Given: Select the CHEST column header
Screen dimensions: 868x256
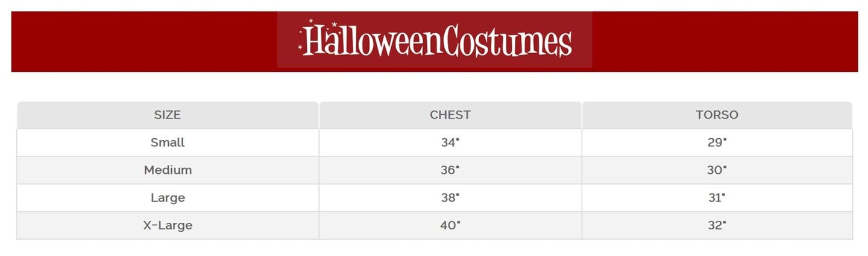Looking at the screenshot, I should click(450, 115).
